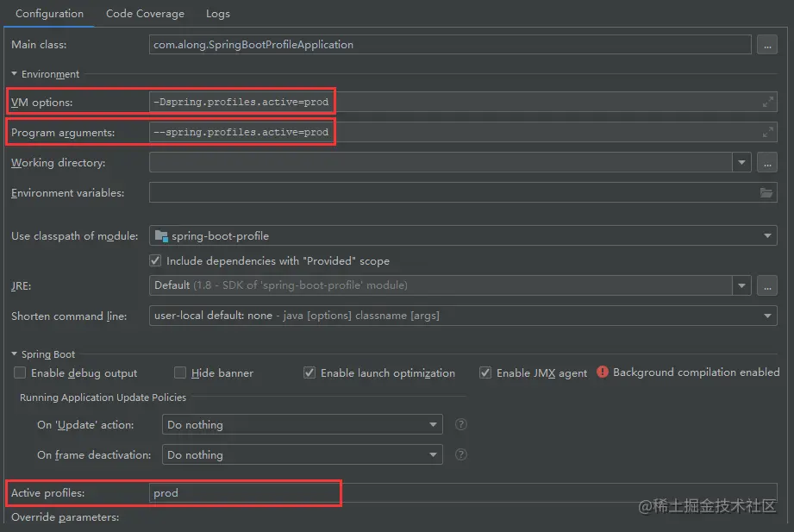
Task: Click the Active profiles field containing prod
Action: (463, 492)
